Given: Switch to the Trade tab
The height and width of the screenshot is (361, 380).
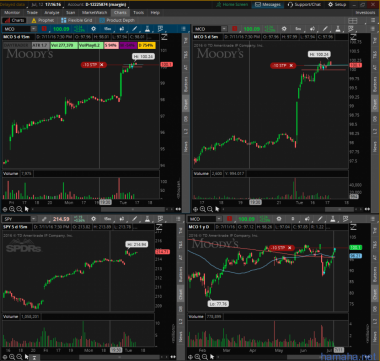Looking at the screenshot, I should click(32, 13).
